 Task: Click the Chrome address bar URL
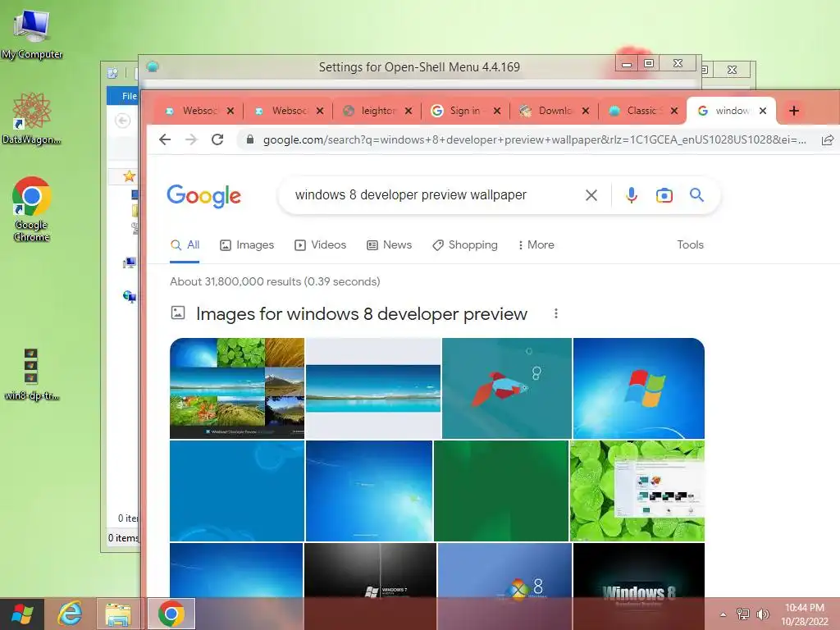click(535, 139)
